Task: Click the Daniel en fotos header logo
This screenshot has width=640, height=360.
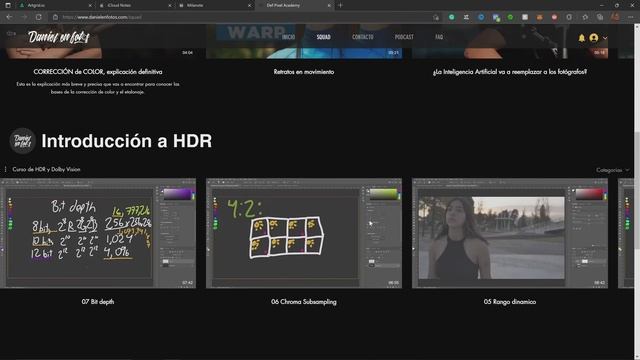Action: (x=58, y=37)
